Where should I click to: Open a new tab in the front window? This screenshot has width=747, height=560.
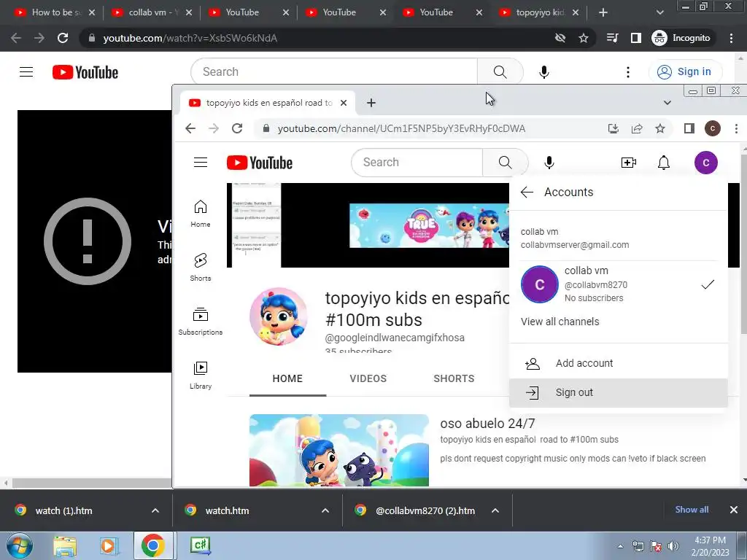pyautogui.click(x=371, y=103)
